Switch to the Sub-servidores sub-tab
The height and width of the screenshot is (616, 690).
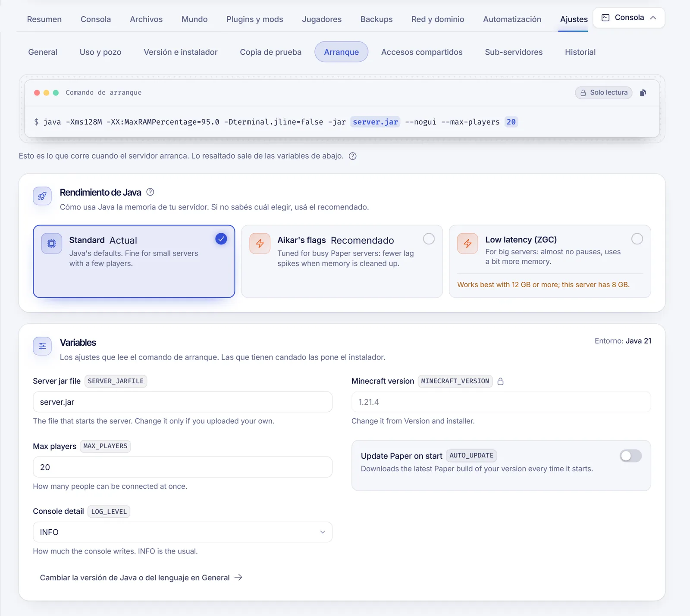pyautogui.click(x=514, y=52)
